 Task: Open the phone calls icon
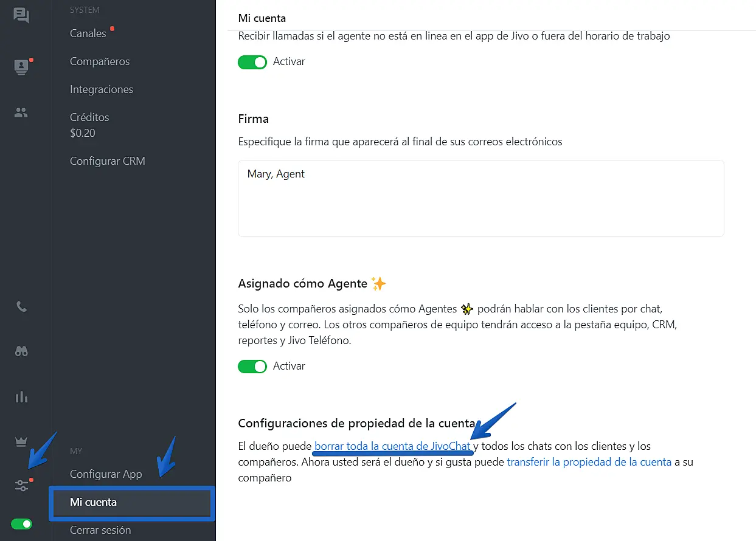(x=21, y=306)
